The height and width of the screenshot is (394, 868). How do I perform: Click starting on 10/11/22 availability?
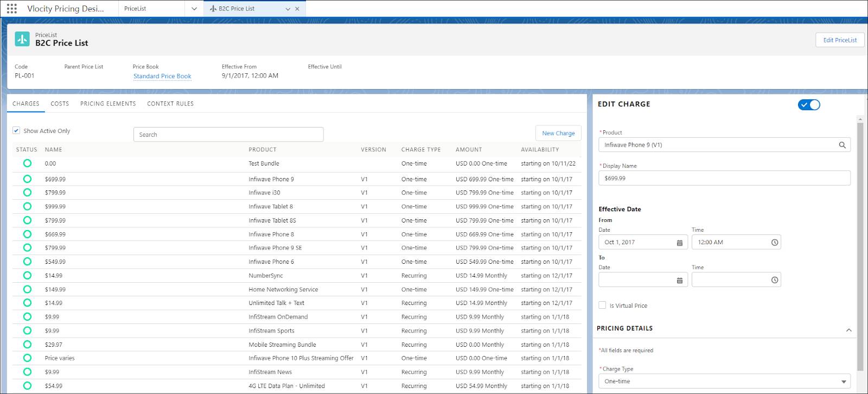[x=548, y=163]
